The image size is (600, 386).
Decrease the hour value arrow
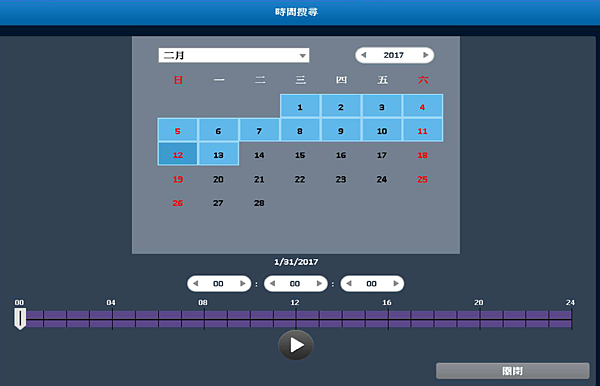pyautogui.click(x=196, y=283)
